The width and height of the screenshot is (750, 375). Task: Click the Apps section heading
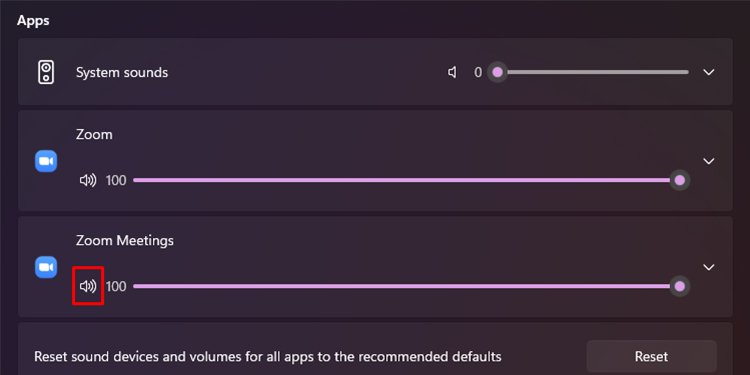(x=33, y=21)
